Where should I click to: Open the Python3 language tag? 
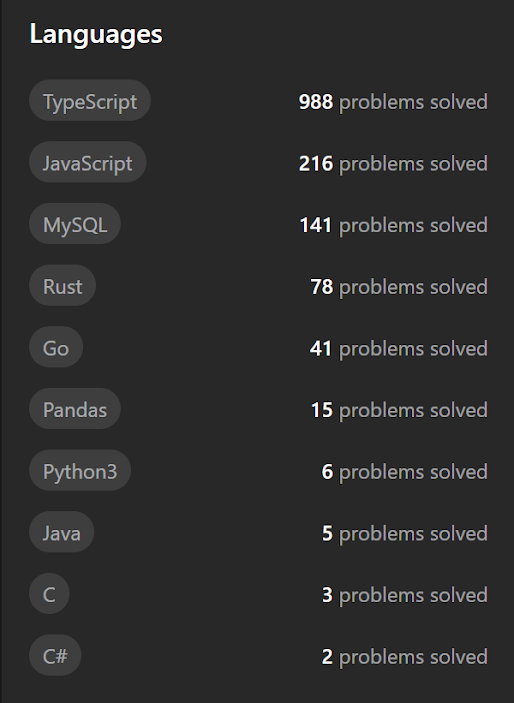click(80, 470)
